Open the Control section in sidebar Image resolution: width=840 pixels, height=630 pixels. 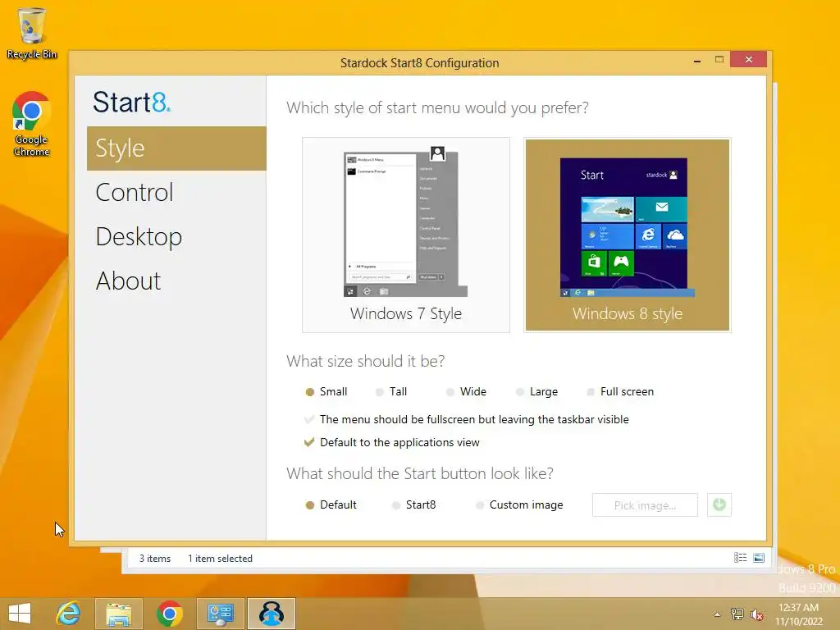[x=135, y=192]
